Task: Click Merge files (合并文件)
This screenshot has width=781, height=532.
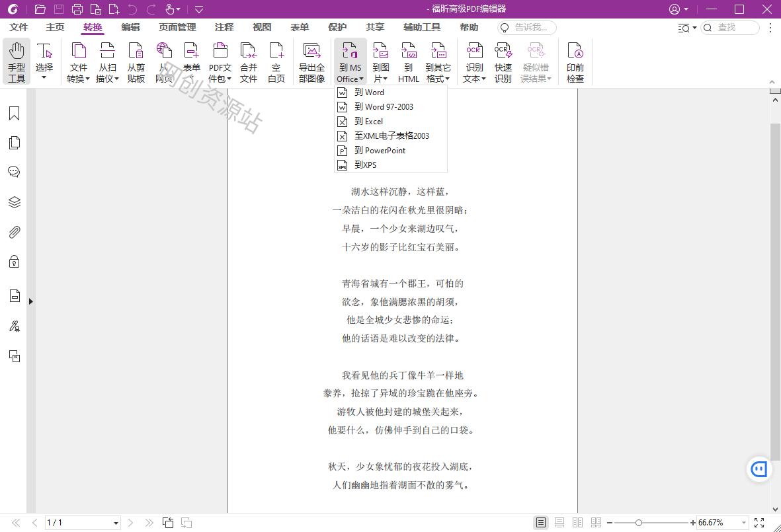Action: [248, 61]
